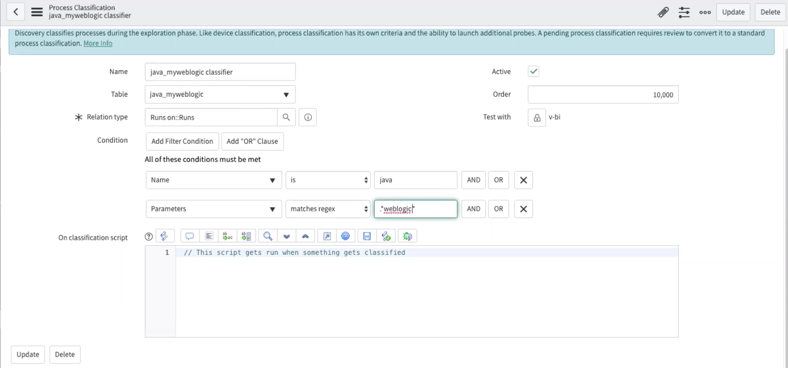Click the top Delete button
Screen dimensions: 788x368
(770, 12)
